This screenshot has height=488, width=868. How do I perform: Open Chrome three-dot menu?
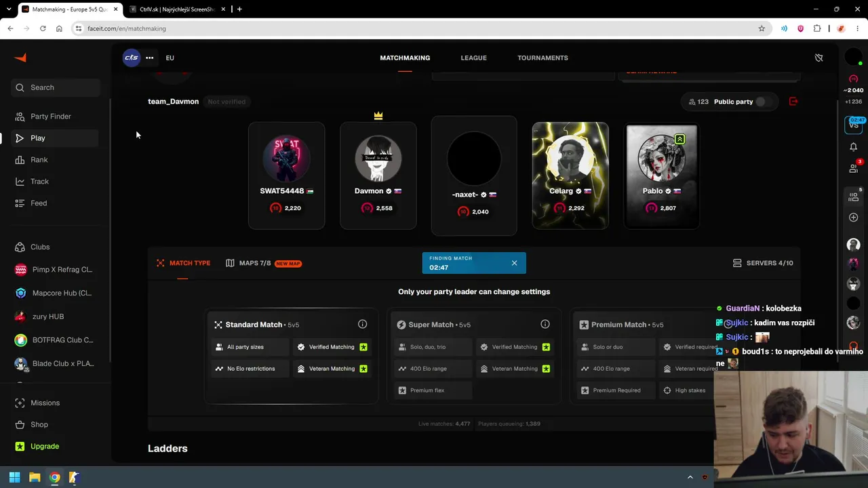pos(858,28)
